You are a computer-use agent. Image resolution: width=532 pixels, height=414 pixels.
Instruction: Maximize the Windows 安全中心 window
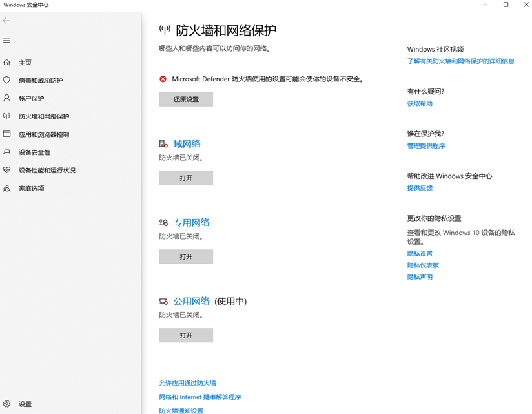[x=506, y=5]
